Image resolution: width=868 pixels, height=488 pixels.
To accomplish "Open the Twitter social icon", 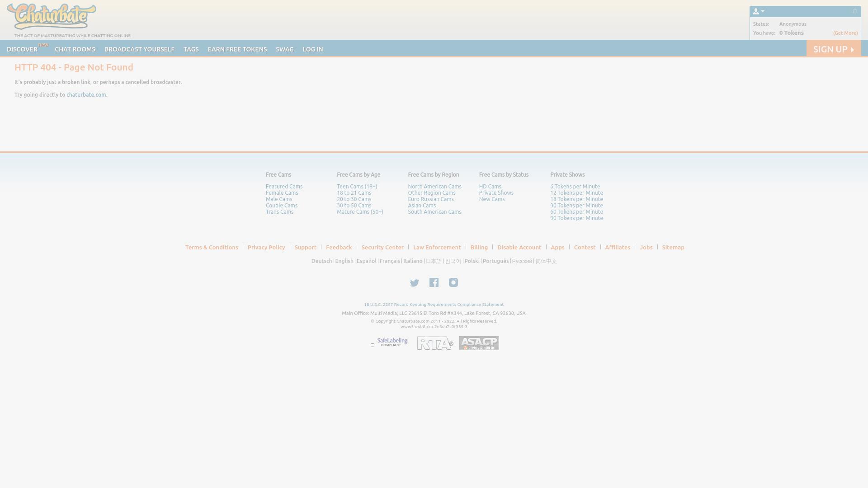I will [x=414, y=283].
